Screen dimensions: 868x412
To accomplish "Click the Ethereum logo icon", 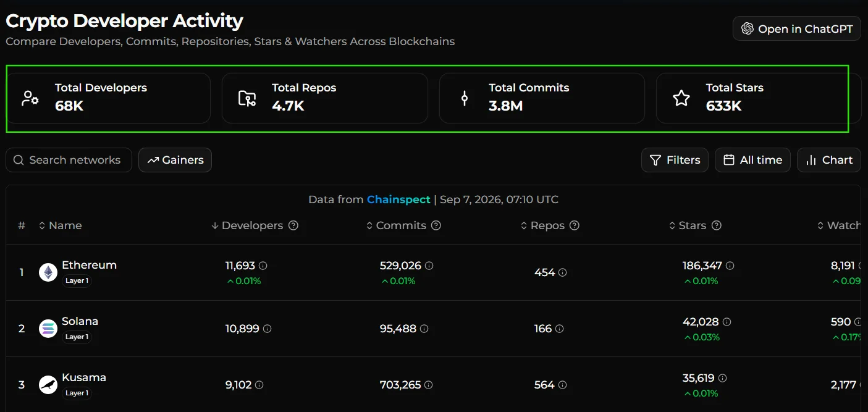I will click(x=48, y=272).
